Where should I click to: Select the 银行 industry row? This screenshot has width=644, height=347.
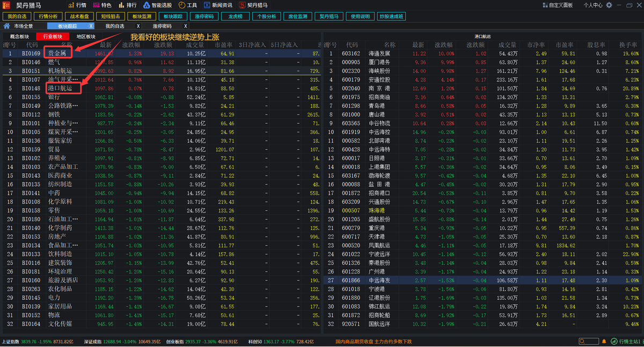click(161, 97)
